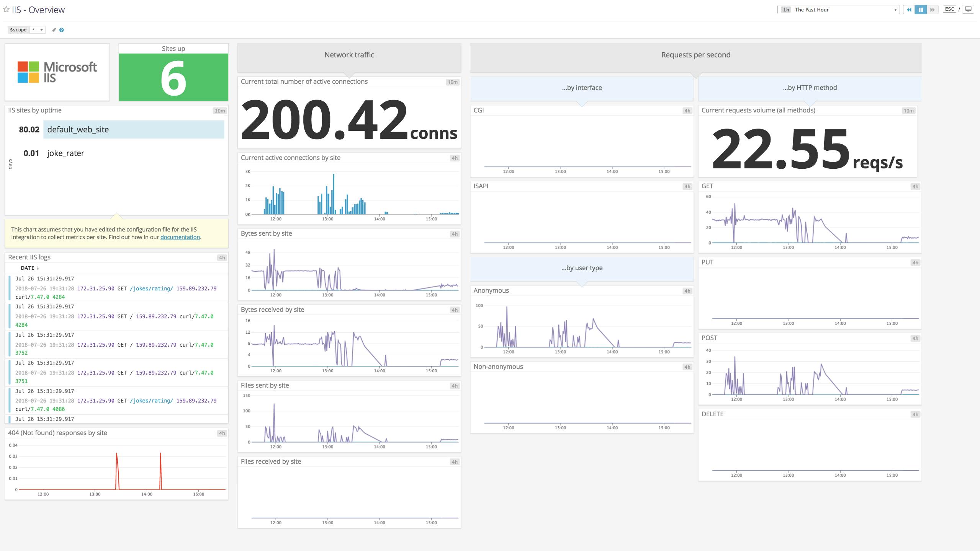Open TV mode using the monitor icon
The height and width of the screenshot is (551, 980).
pyautogui.click(x=968, y=8)
